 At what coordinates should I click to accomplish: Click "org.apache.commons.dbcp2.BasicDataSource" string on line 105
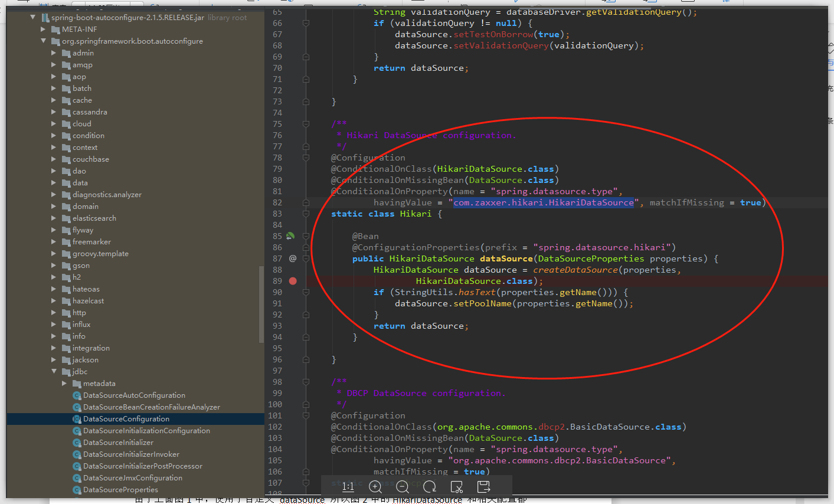pos(560,460)
